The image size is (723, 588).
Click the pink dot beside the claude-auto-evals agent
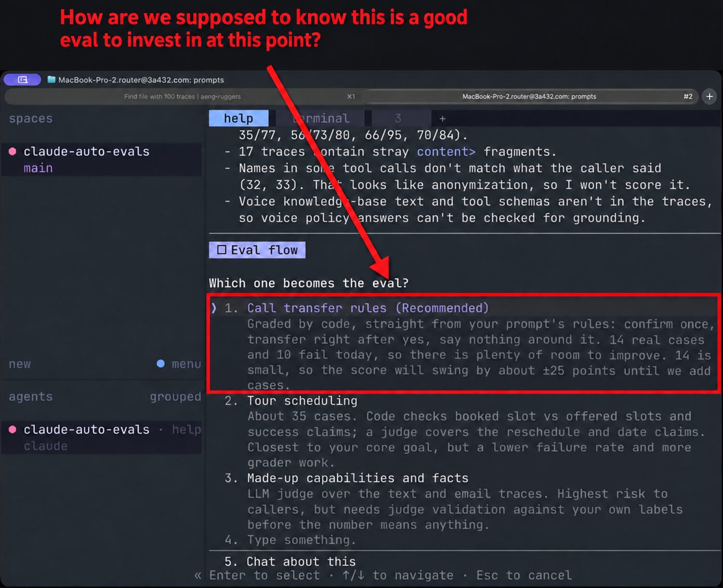12,429
